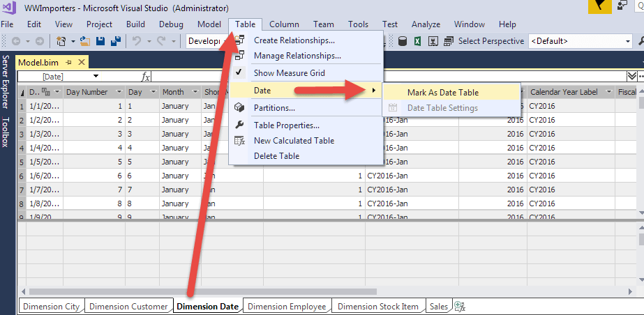Click the fx formula icon
Viewport: 644px width, 315px height.
pos(146,76)
